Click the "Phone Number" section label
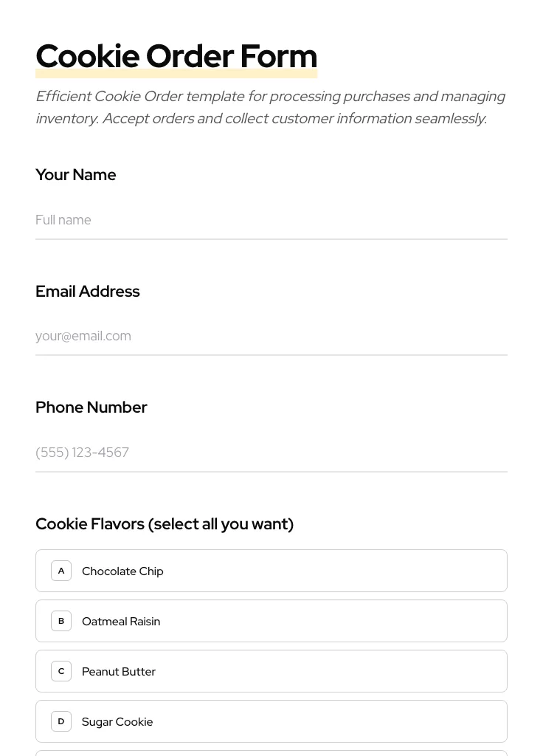The height and width of the screenshot is (756, 543). click(x=91, y=407)
